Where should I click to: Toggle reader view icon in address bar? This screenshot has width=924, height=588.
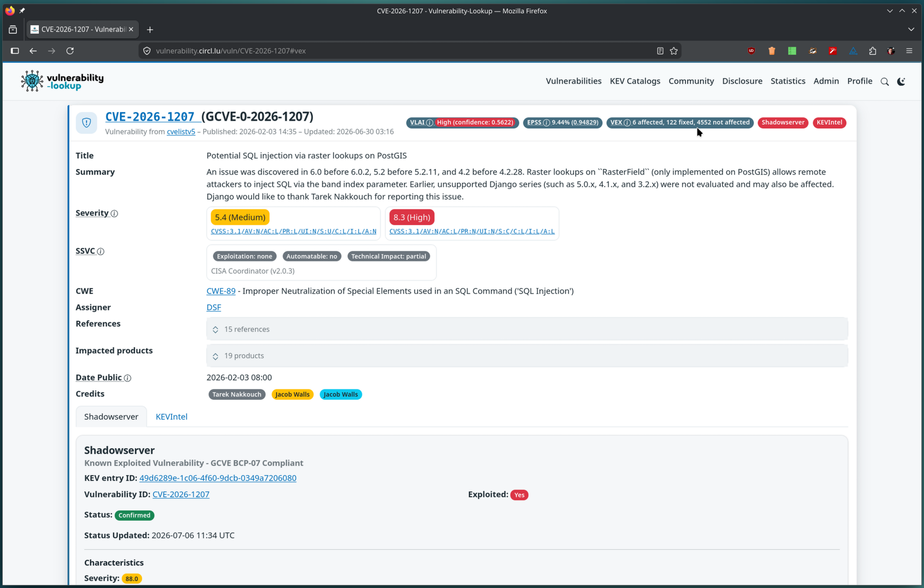(660, 51)
